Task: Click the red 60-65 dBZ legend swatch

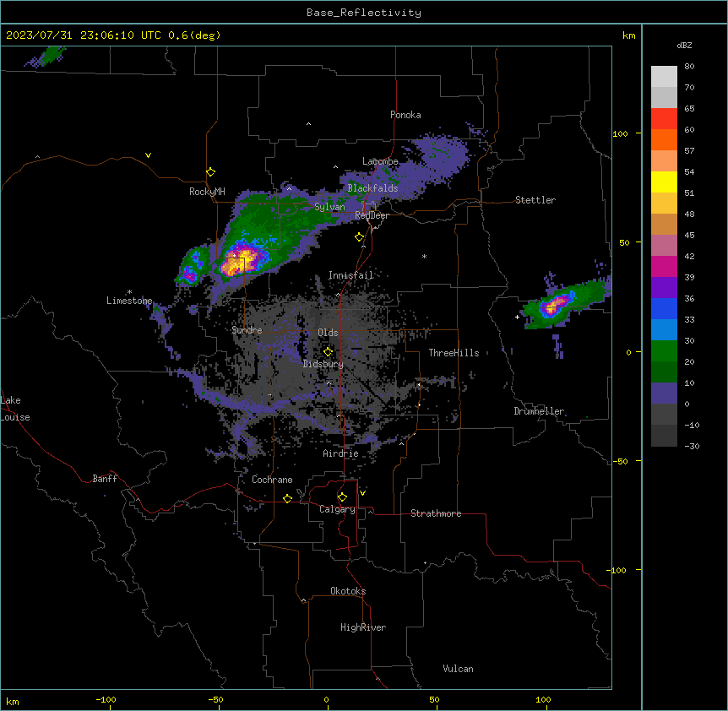Action: pos(664,119)
